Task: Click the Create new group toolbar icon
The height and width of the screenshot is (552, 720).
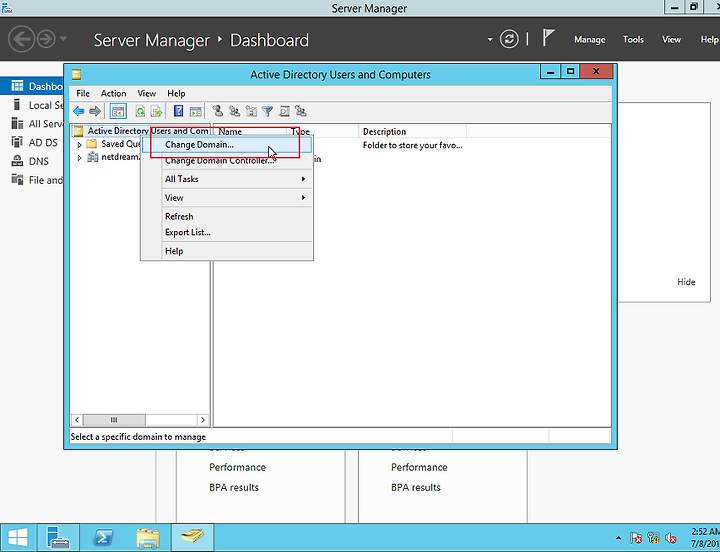Action: pyautogui.click(x=234, y=111)
